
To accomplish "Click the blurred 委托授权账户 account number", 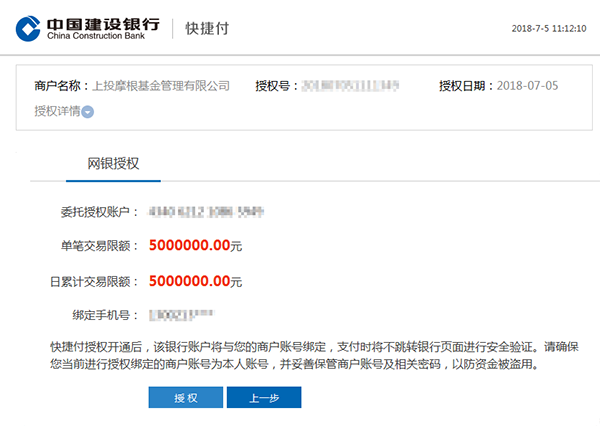I will [x=206, y=212].
